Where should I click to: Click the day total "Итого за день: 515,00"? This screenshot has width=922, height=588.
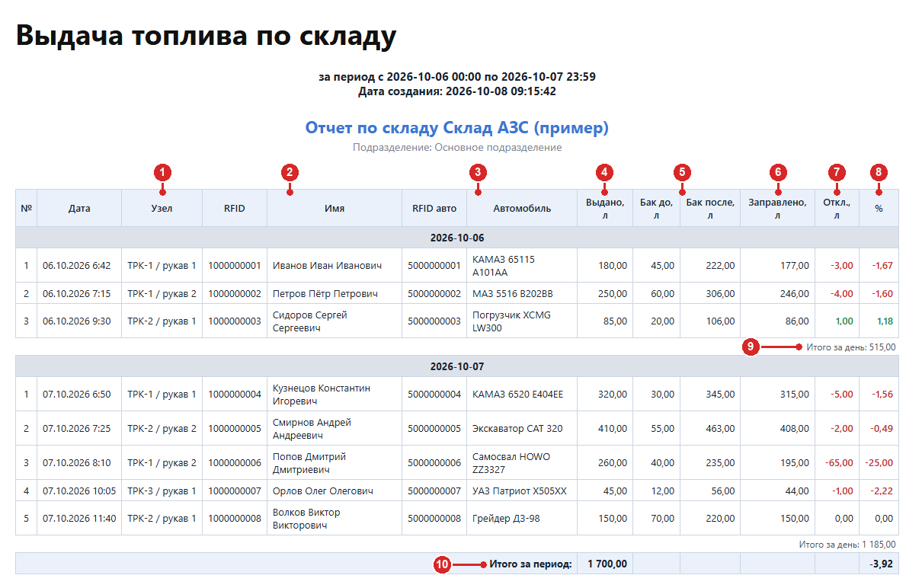click(x=851, y=347)
